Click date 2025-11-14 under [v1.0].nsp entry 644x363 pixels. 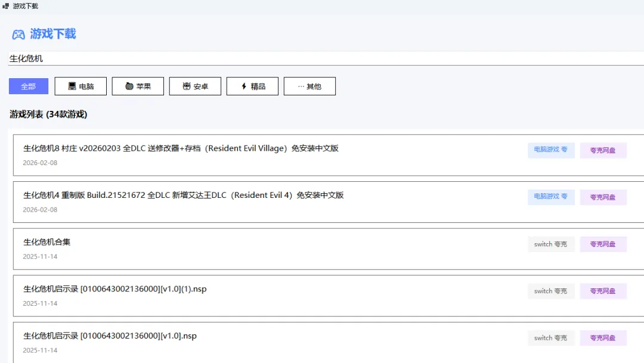click(40, 350)
